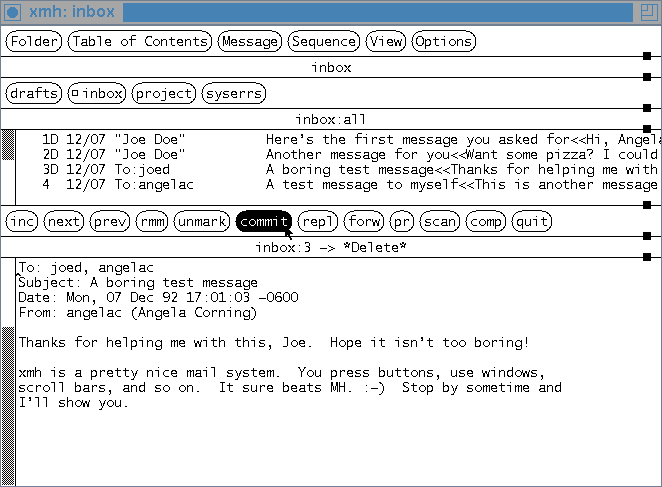
Task: Open the View menu
Action: [385, 41]
